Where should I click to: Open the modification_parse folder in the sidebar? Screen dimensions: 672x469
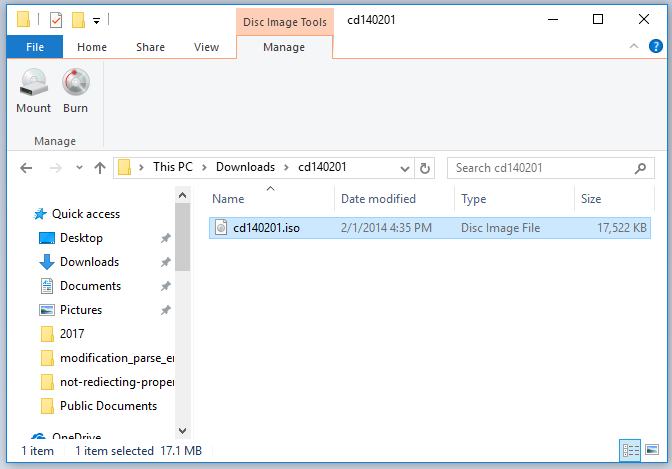coord(117,358)
